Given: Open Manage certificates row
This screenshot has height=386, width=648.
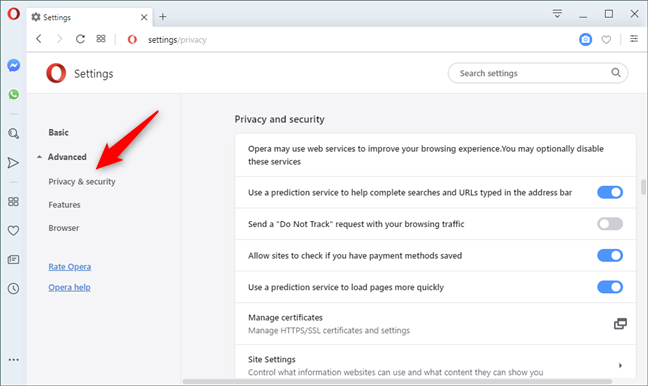Looking at the screenshot, I should pyautogui.click(x=435, y=324).
